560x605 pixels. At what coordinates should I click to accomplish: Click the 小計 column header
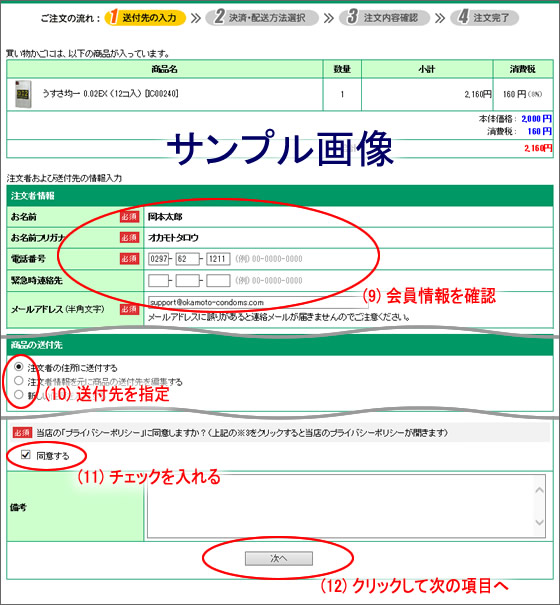click(427, 69)
